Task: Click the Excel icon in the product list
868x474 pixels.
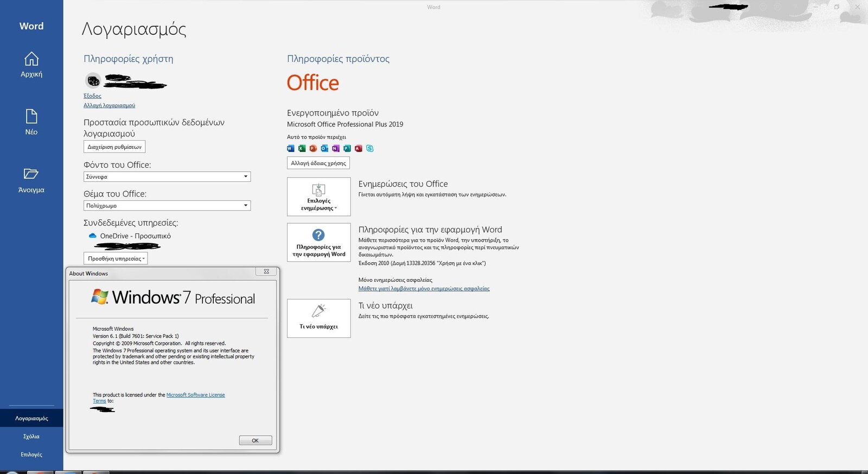Action: coord(302,148)
